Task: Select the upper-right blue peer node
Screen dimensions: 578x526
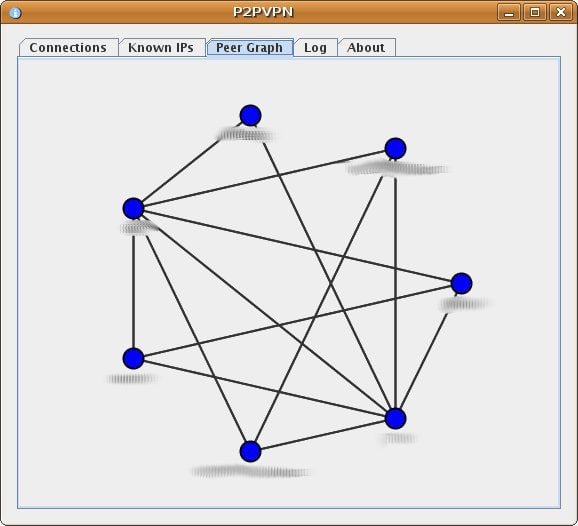Action: pos(396,149)
